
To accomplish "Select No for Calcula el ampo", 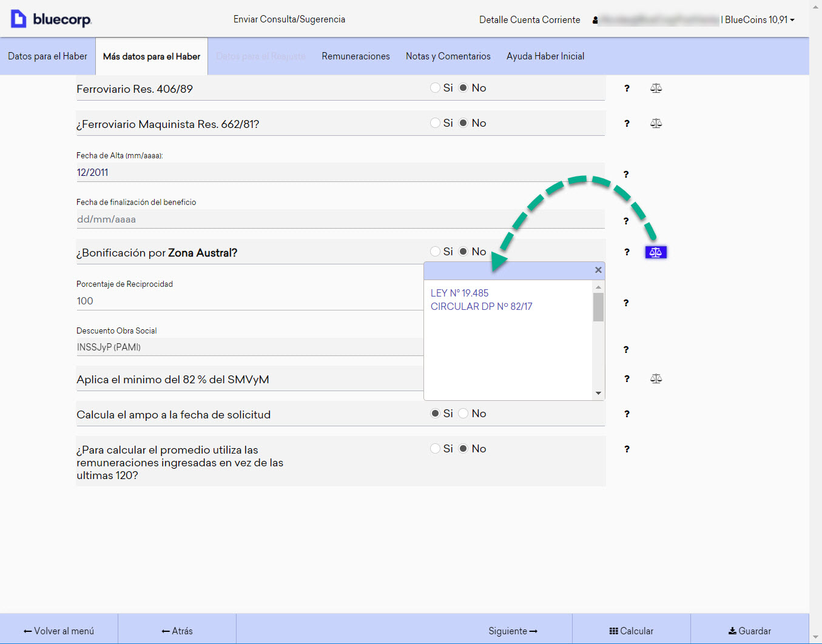I will click(463, 414).
